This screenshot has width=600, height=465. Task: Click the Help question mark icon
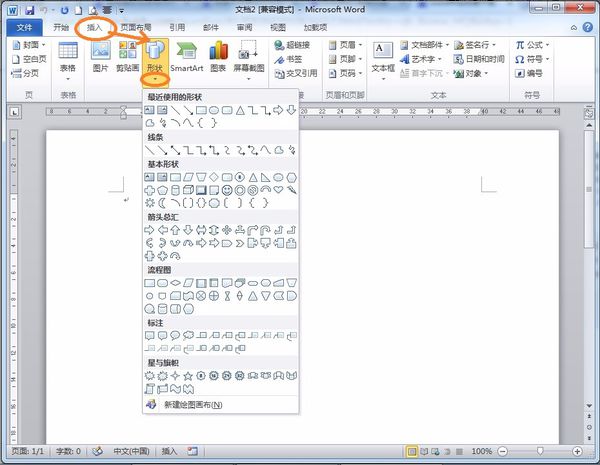pyautogui.click(x=587, y=27)
